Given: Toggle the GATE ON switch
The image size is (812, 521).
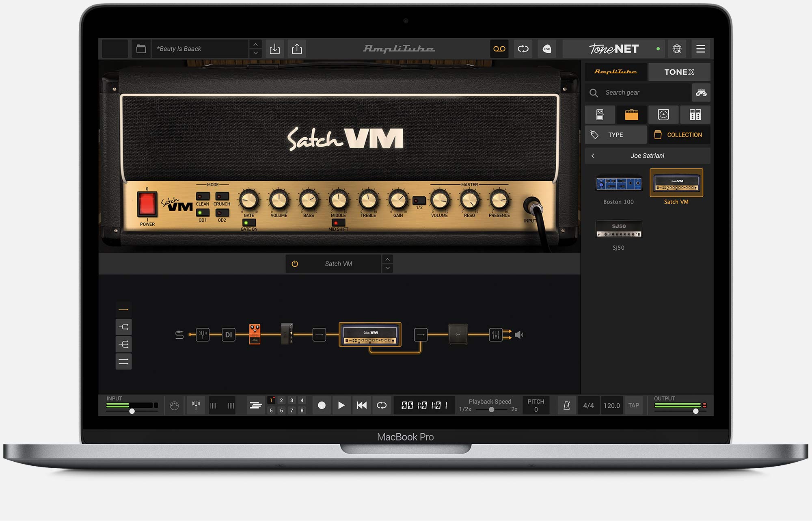Looking at the screenshot, I should [249, 223].
